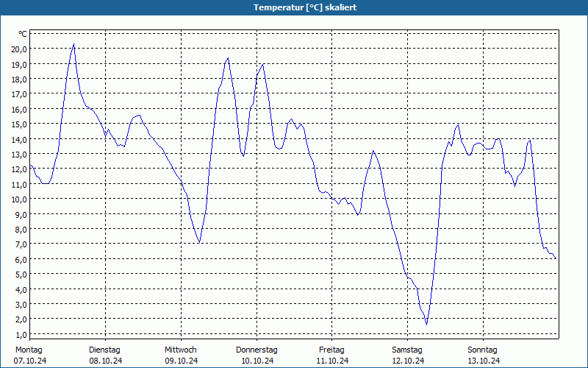Click the °C unit label on axis
This screenshot has height=368, width=588.
23,34
